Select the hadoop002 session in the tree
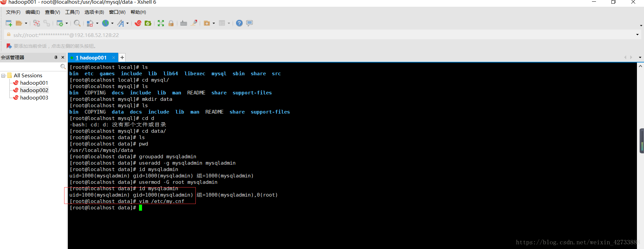Screen dimensions: 644x249 pos(34,90)
